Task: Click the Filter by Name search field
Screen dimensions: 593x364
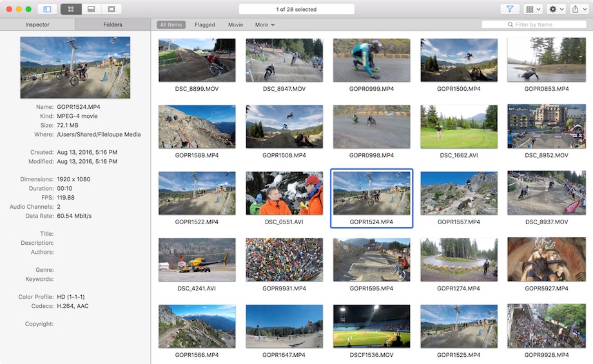Action: coord(534,24)
